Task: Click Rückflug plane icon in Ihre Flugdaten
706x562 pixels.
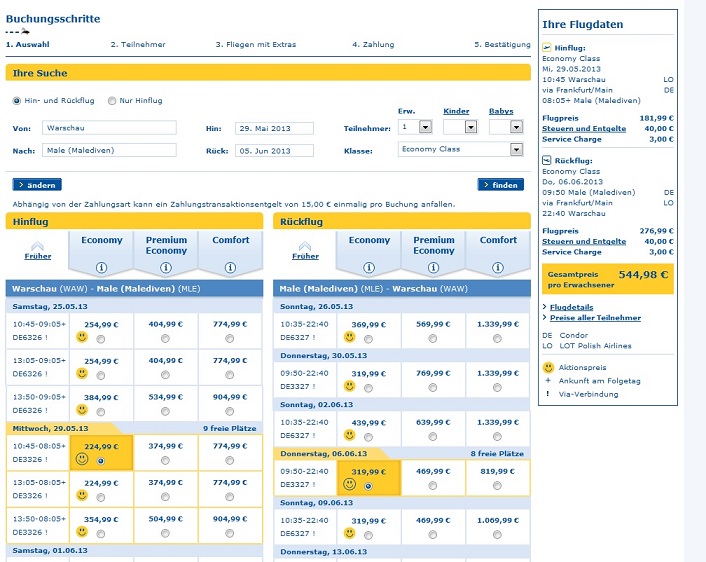Action: [x=547, y=160]
